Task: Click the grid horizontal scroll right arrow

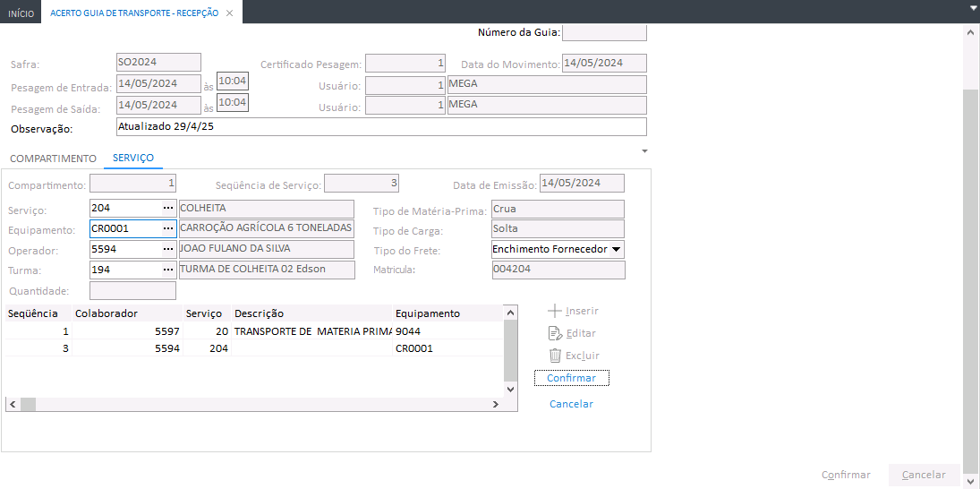Action: (x=495, y=405)
